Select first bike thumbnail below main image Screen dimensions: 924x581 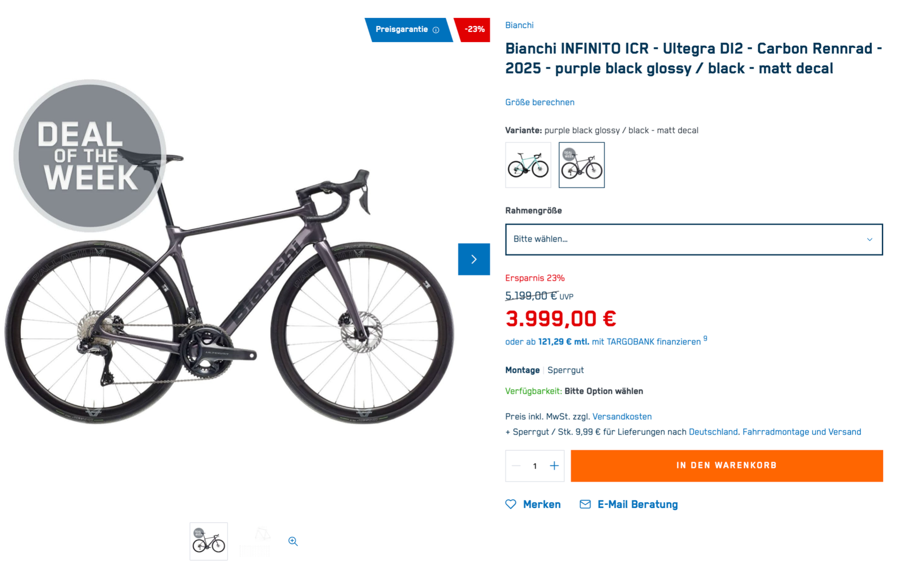click(x=209, y=541)
